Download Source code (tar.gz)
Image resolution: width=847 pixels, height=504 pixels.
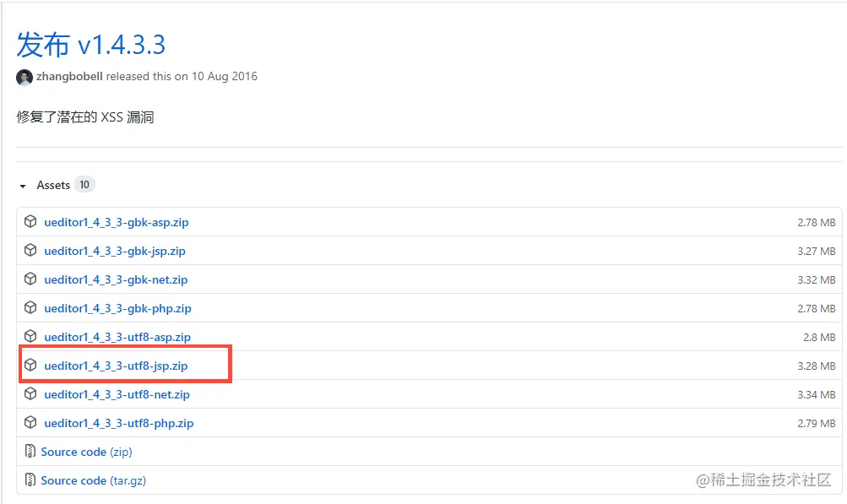[x=94, y=480]
